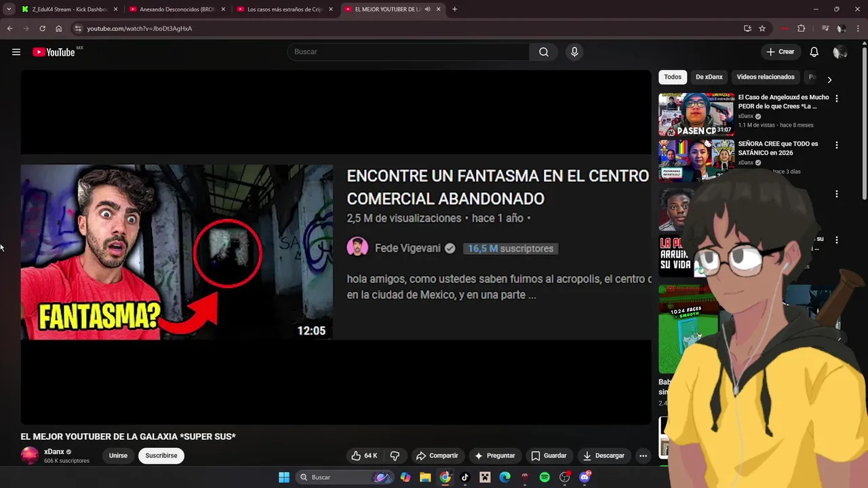Image resolution: width=868 pixels, height=488 pixels.
Task: Close the Z_EduK4 Stream Kick tab
Action: 115,9
